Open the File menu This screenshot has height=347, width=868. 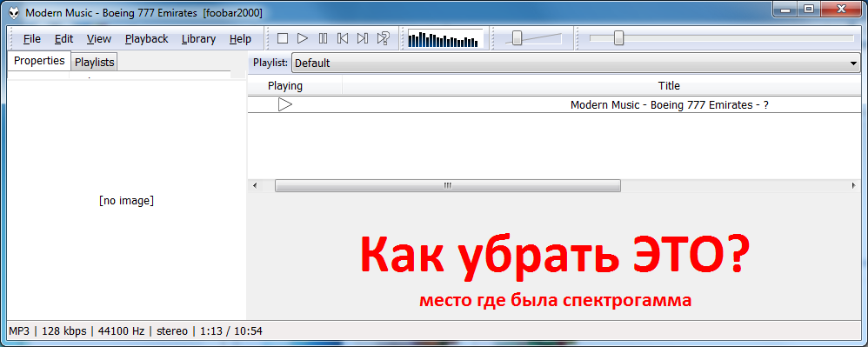point(32,39)
